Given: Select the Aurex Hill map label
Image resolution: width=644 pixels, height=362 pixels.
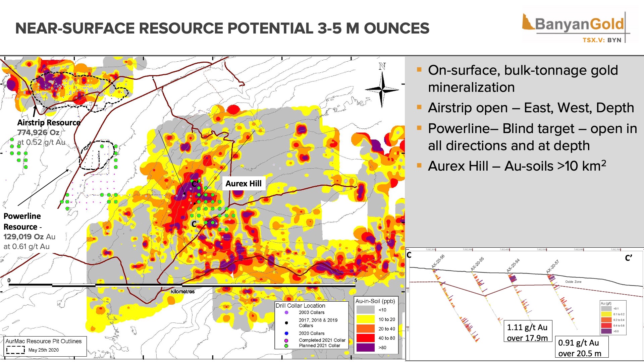Looking at the screenshot, I should [244, 184].
